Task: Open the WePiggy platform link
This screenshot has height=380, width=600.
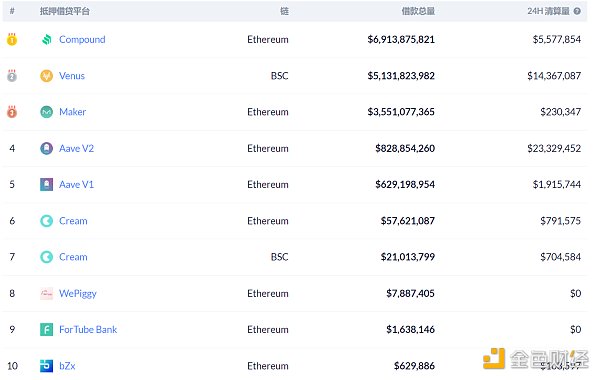Action: click(78, 294)
